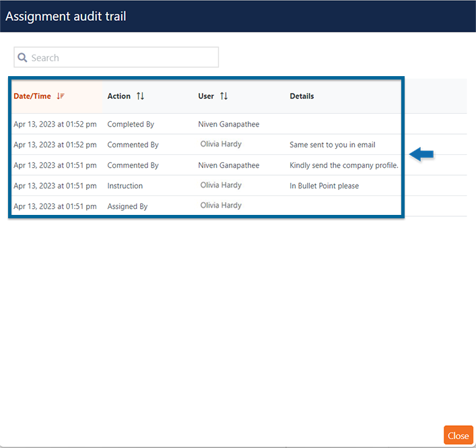The image size is (476, 448).
Task: Click the User column sort arrows
Action: point(224,96)
